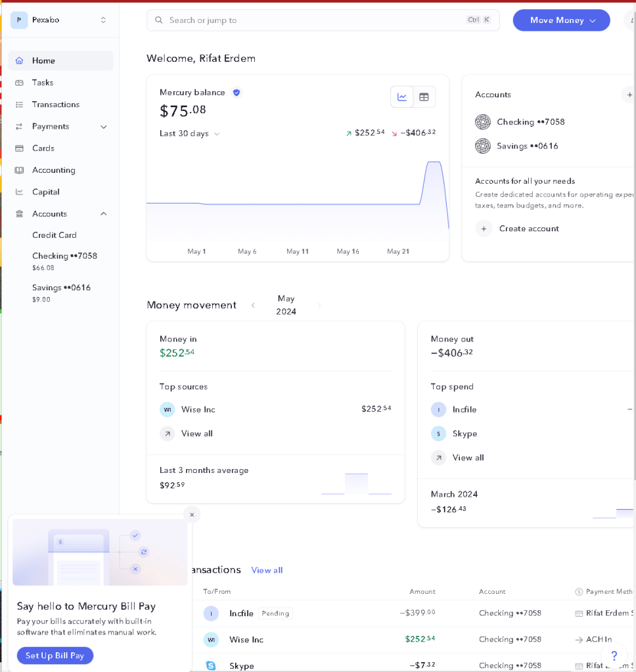
Task: Open the Home page in sidebar
Action: click(60, 60)
